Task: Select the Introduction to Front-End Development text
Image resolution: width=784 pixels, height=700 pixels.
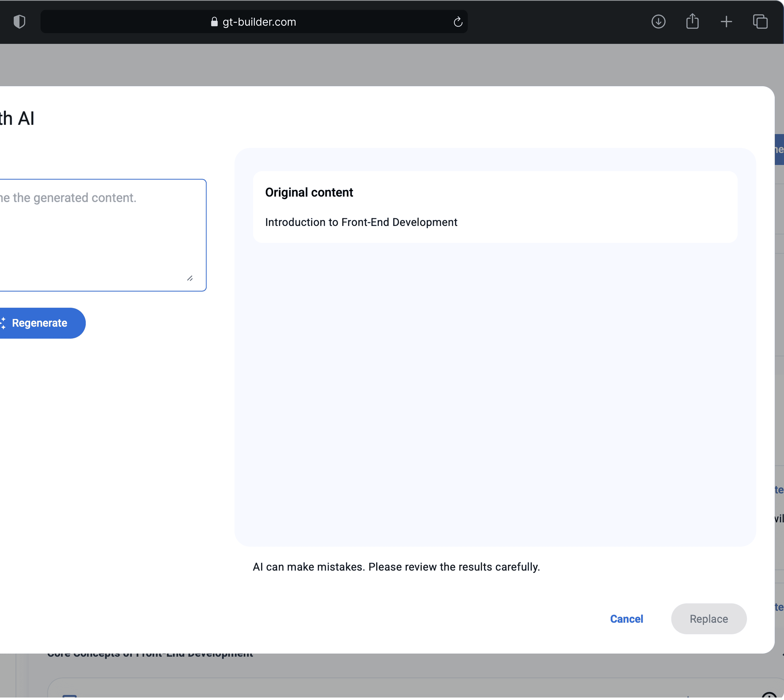Action: coord(361,222)
